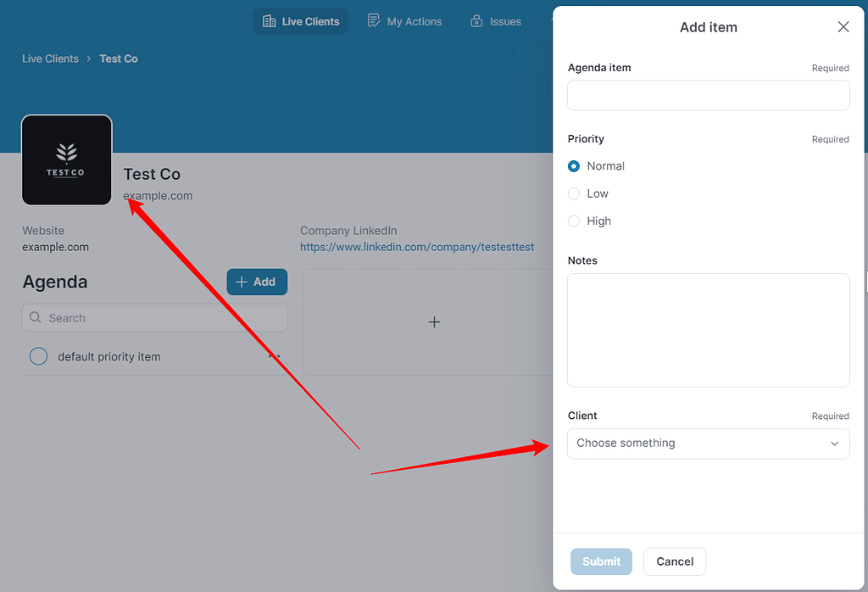This screenshot has width=868, height=592.
Task: Select the Normal priority radio button
Action: [x=573, y=166]
